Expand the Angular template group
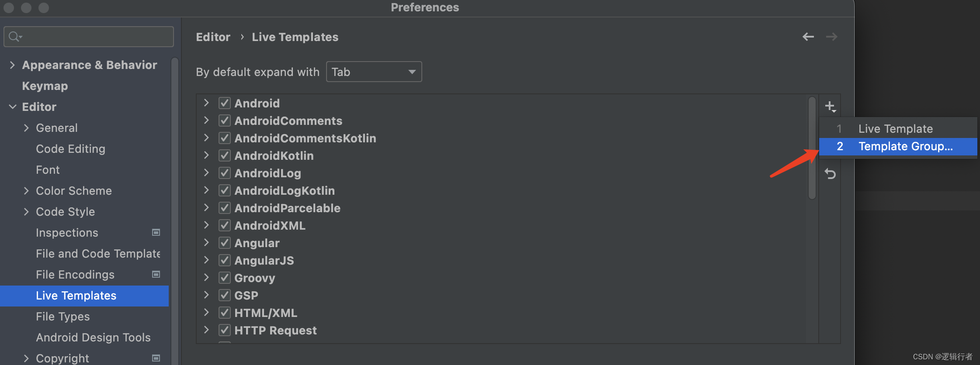Screen dimensions: 980x365 [x=206, y=243]
